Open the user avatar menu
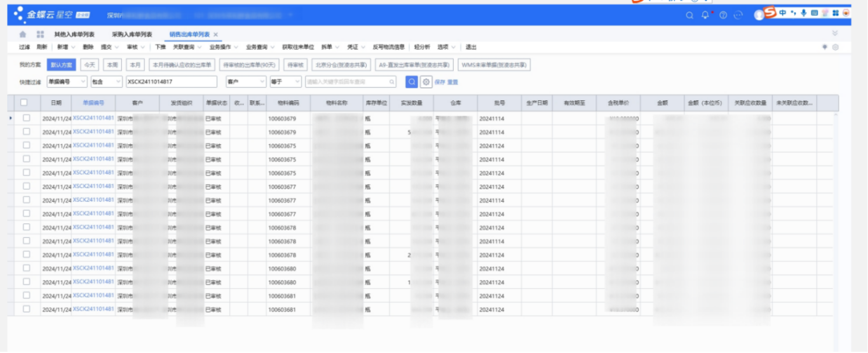 pyautogui.click(x=759, y=15)
